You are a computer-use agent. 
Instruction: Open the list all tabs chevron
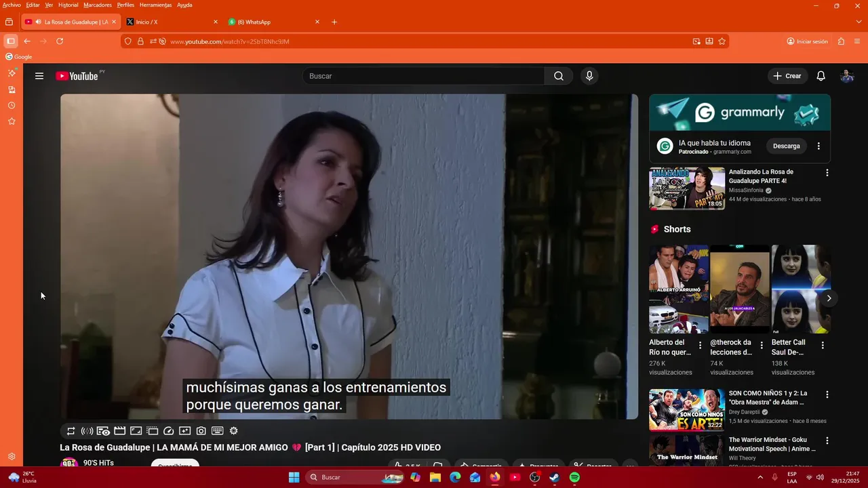[860, 22]
